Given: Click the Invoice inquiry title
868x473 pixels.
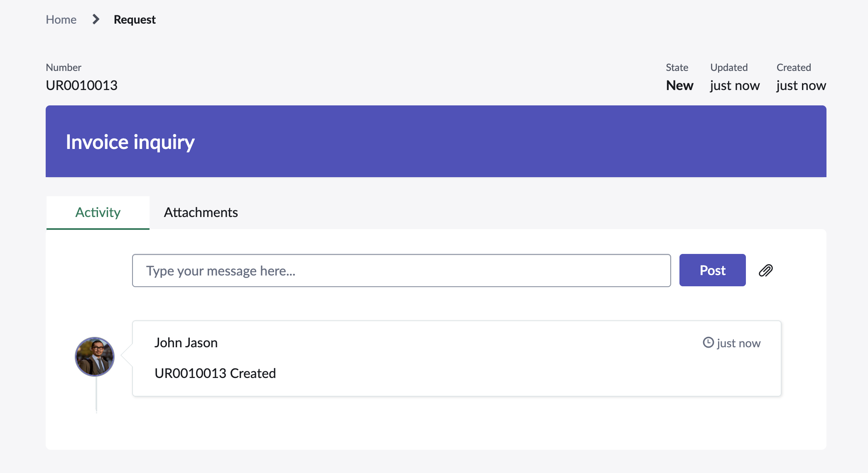Looking at the screenshot, I should (130, 142).
